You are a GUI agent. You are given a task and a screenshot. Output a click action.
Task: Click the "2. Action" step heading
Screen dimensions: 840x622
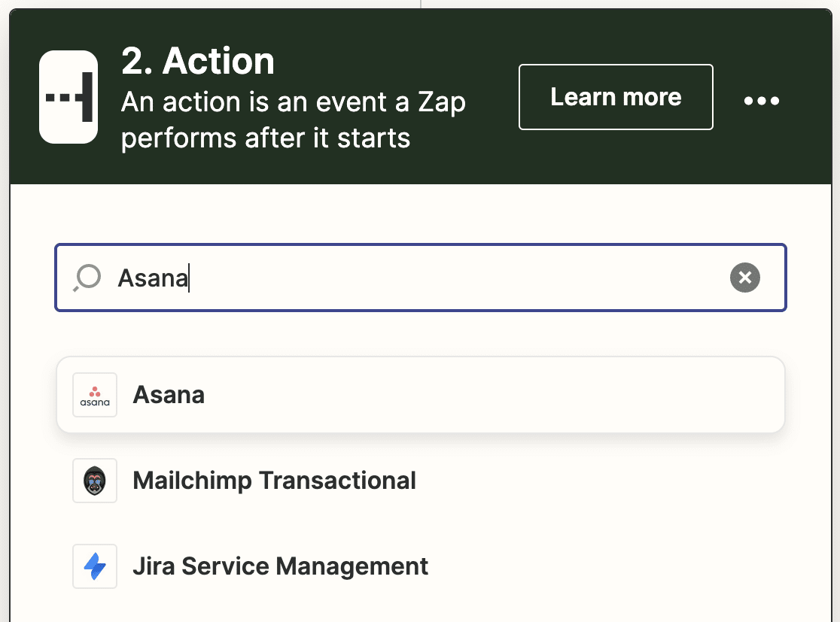tap(198, 61)
